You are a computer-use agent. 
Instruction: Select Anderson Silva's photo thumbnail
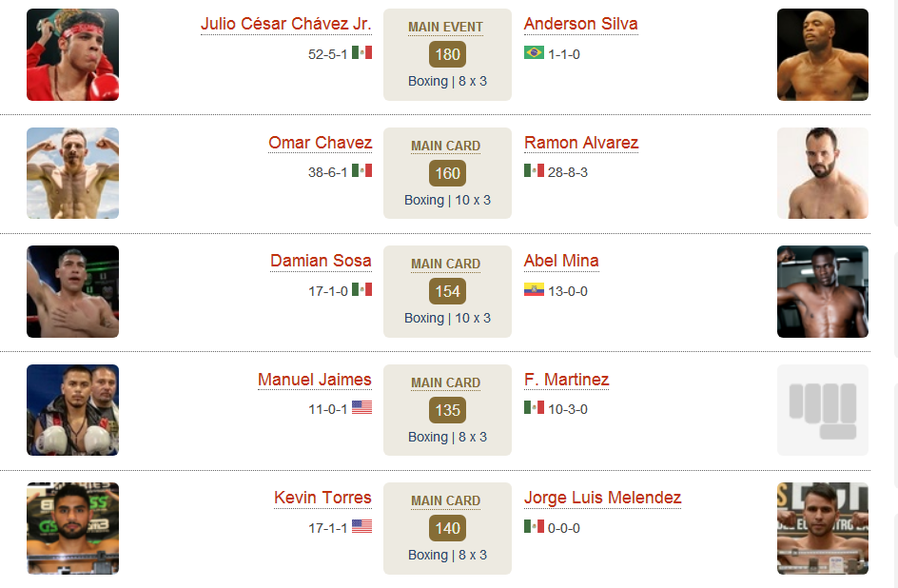(x=823, y=54)
